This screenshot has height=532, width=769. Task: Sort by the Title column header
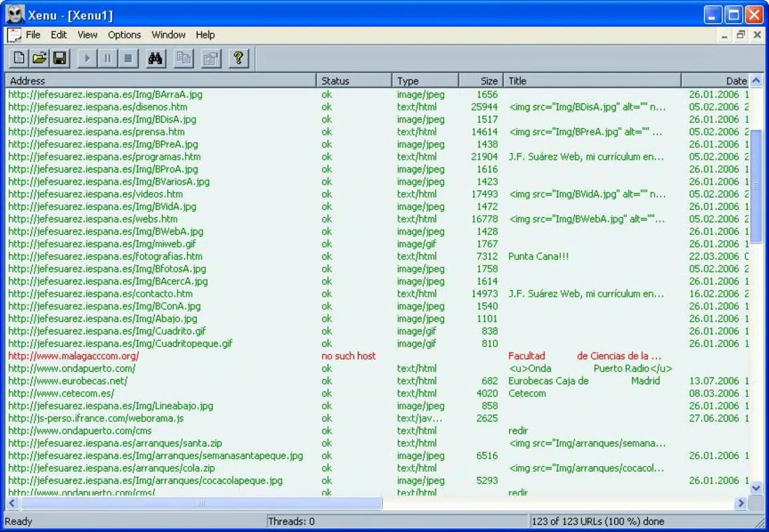[x=593, y=81]
